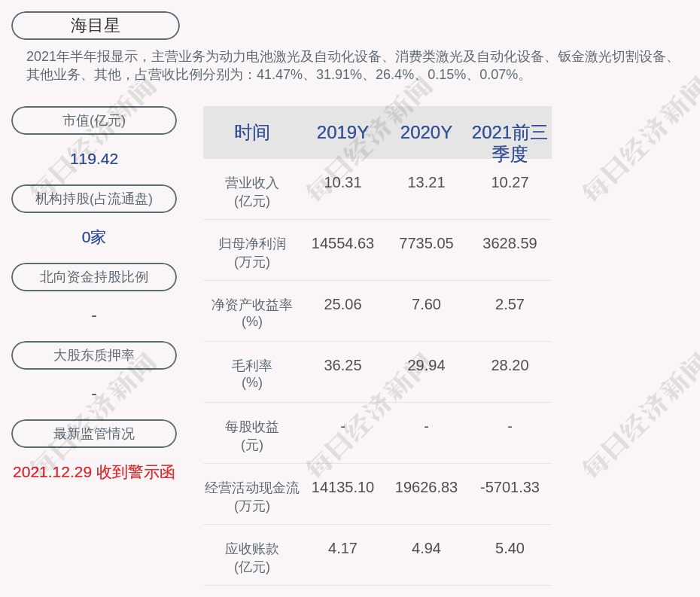Click the red 2021.12.29 收到警示函 notice
Screen dimensions: 700x597
tap(94, 472)
